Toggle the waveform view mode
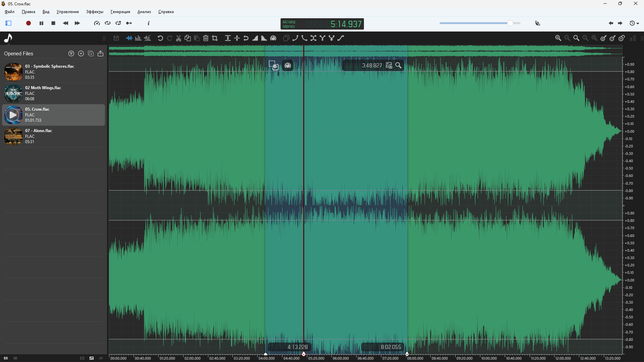 coord(129,38)
